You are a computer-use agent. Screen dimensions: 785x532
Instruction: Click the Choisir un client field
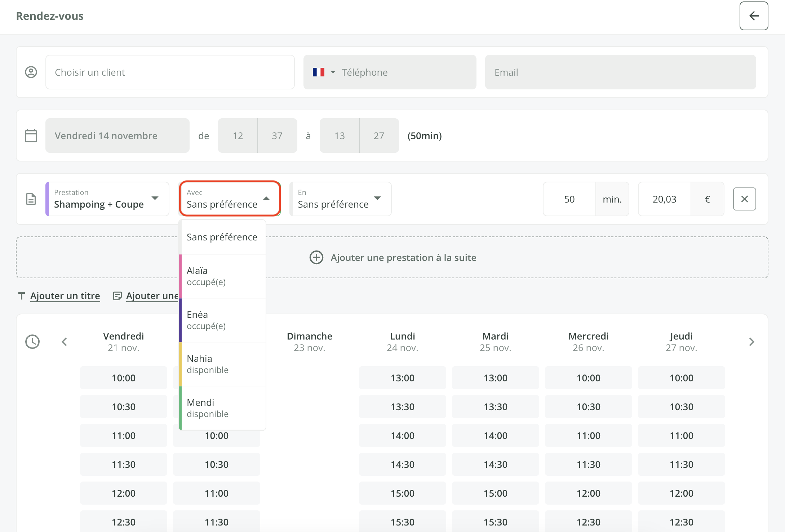point(170,72)
